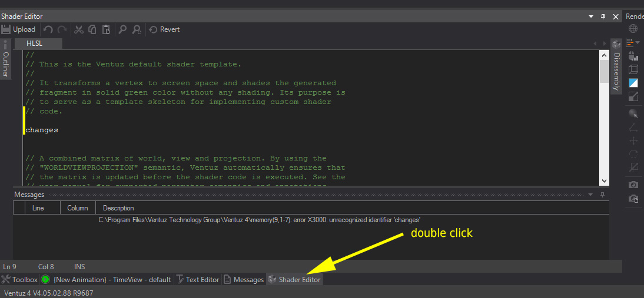Toggle pin on Messages panel
This screenshot has height=298, width=644.
click(602, 195)
